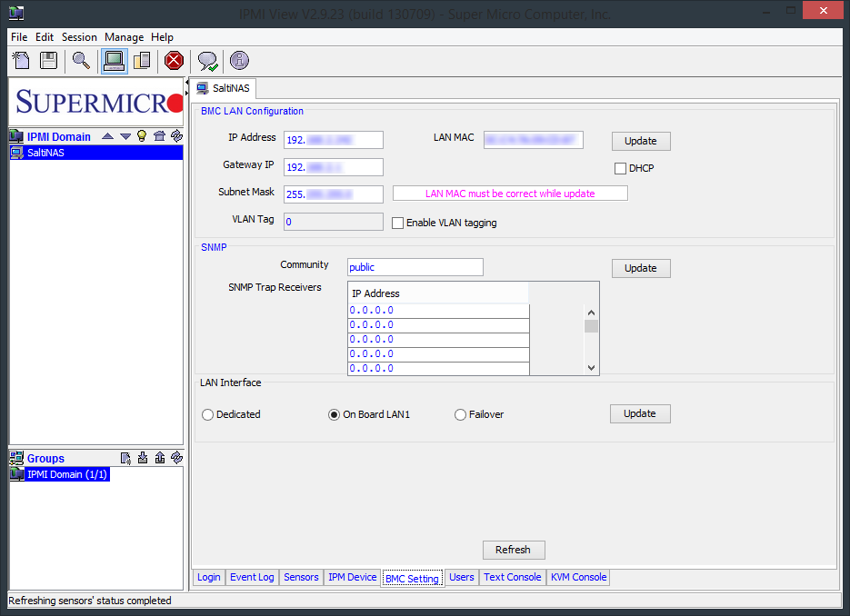The height and width of the screenshot is (616, 850).
Task: Click the Save floppy disk toolbar icon
Action: [49, 60]
